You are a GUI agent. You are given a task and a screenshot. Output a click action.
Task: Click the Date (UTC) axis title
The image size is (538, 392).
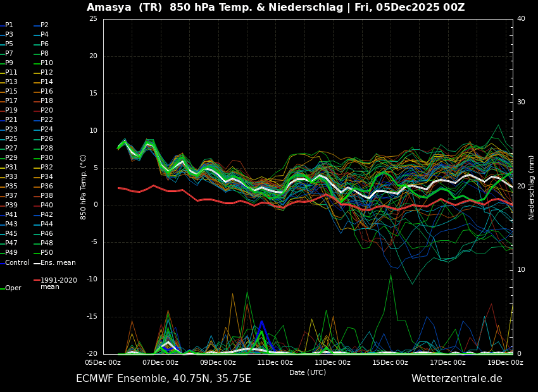click(x=308, y=372)
